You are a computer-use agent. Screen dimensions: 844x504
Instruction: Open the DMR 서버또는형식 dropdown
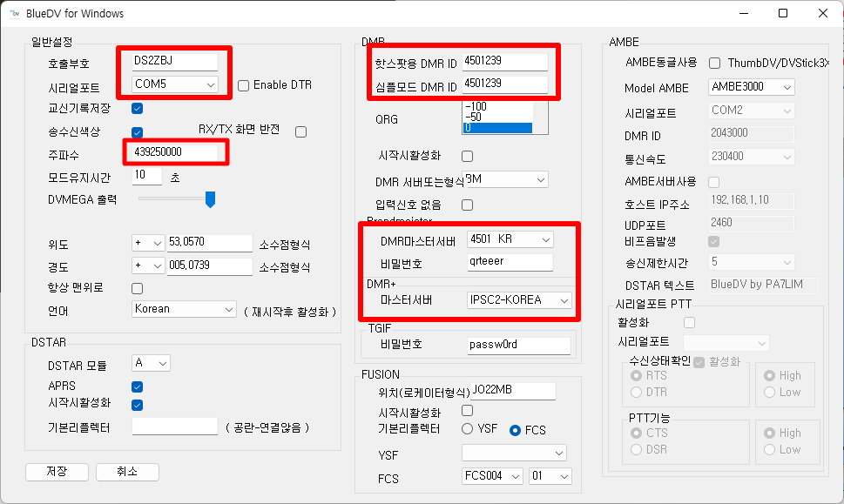coord(505,179)
